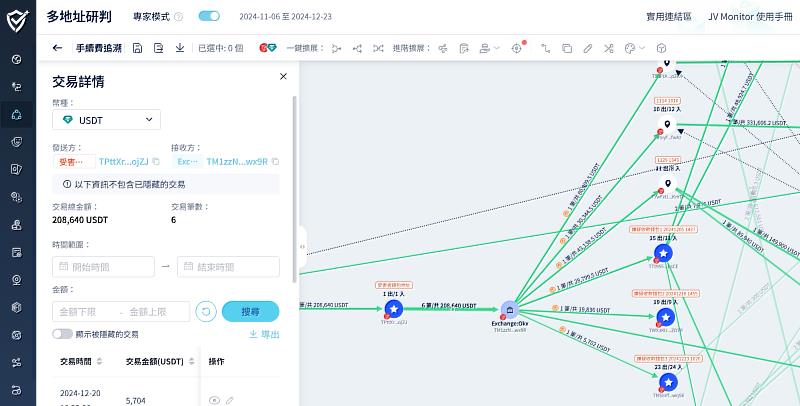
Task: Open the USDT currency dropdown
Action: [106, 120]
